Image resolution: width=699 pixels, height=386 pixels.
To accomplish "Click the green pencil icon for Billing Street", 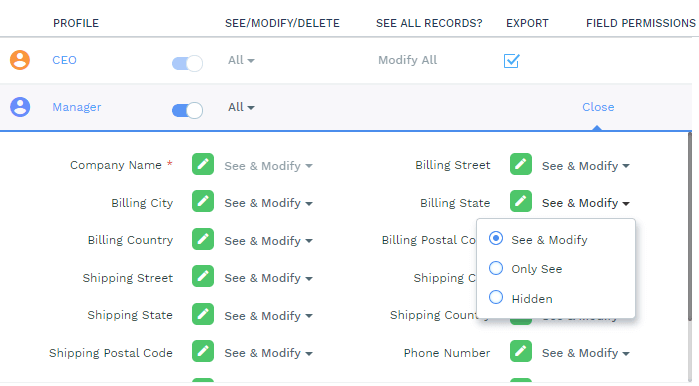I will (x=521, y=164).
